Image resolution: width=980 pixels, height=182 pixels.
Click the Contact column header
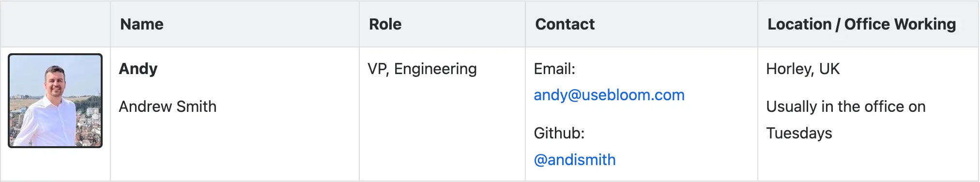click(x=565, y=24)
